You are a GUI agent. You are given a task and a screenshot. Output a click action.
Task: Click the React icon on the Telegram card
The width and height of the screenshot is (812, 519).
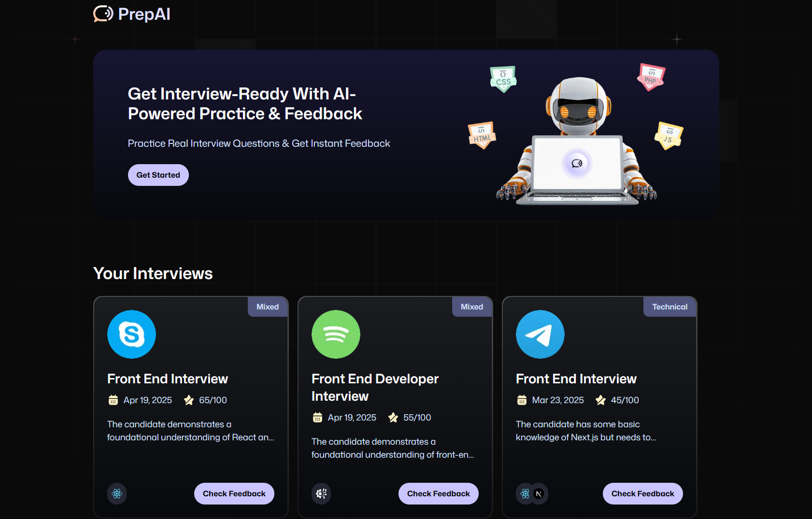tap(525, 493)
